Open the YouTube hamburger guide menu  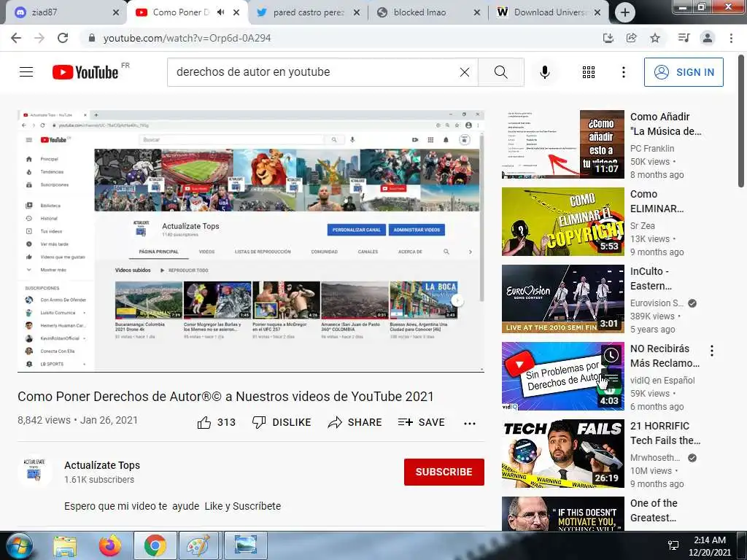click(x=26, y=72)
